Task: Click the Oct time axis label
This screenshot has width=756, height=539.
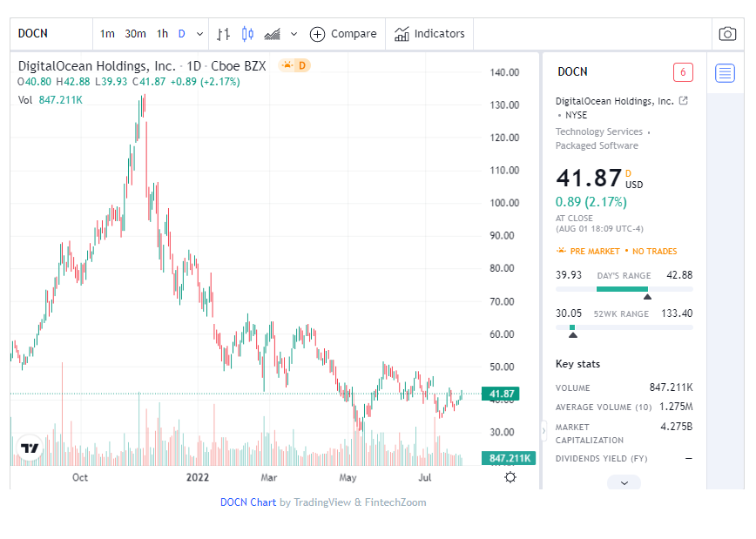Action: pos(80,477)
